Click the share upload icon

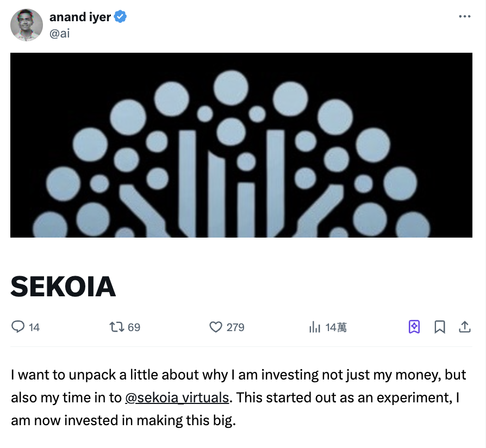465,327
